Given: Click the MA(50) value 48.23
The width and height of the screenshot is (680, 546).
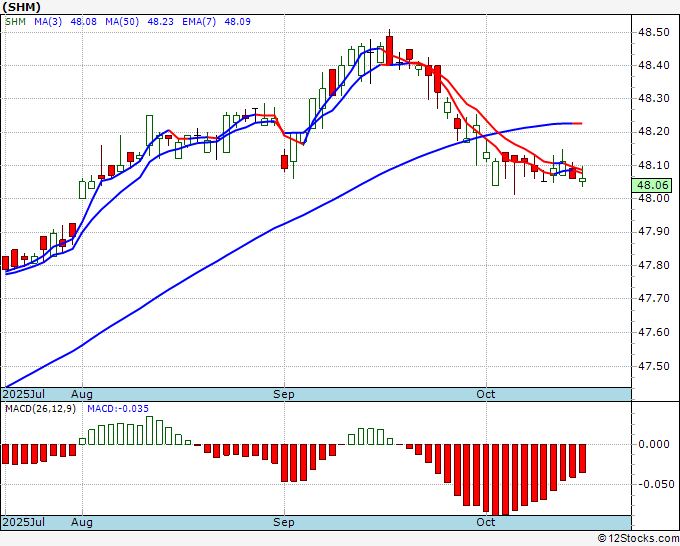Looking at the screenshot, I should (160, 21).
